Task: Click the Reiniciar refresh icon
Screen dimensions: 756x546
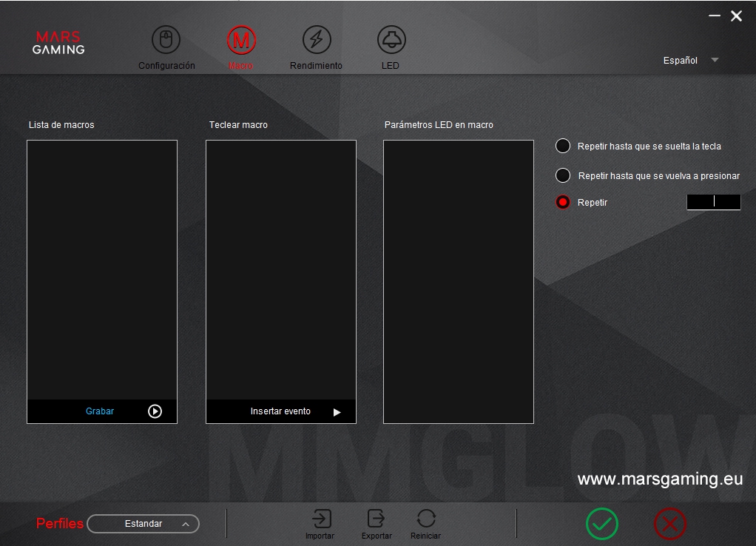Action: (x=426, y=519)
